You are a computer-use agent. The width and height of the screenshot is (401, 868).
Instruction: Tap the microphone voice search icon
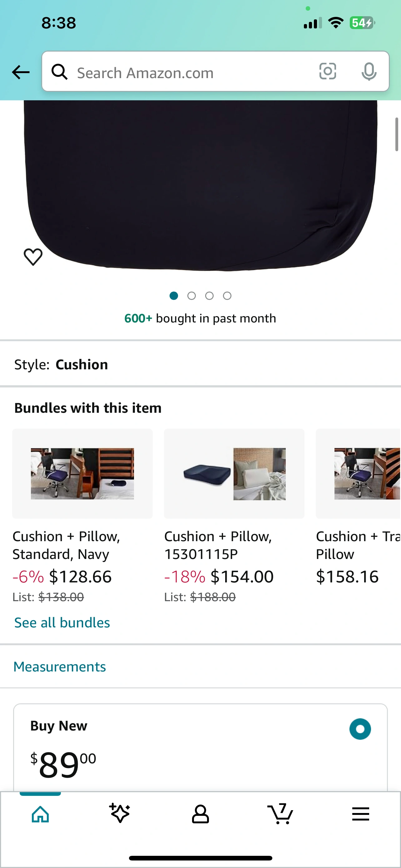pos(369,72)
